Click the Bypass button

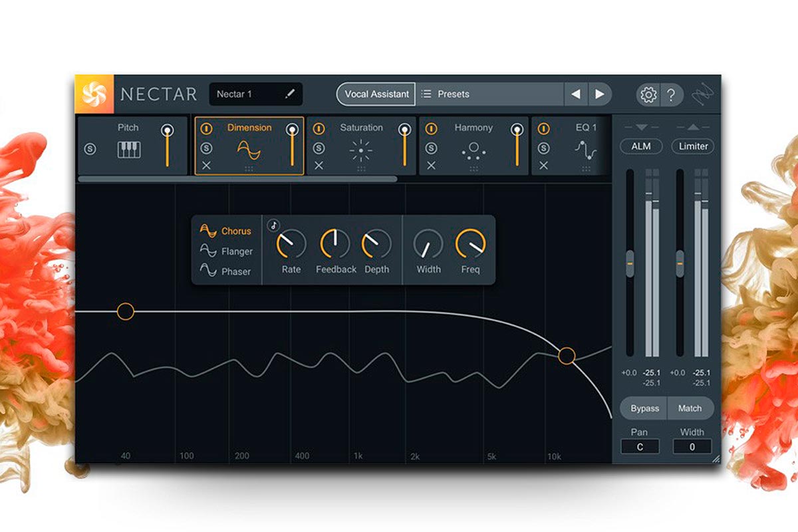point(644,408)
